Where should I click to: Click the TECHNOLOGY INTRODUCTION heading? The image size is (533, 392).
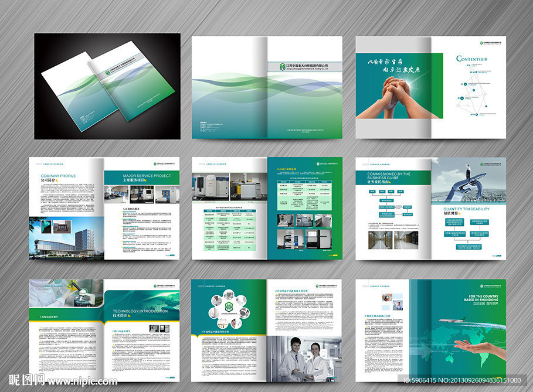point(140,311)
